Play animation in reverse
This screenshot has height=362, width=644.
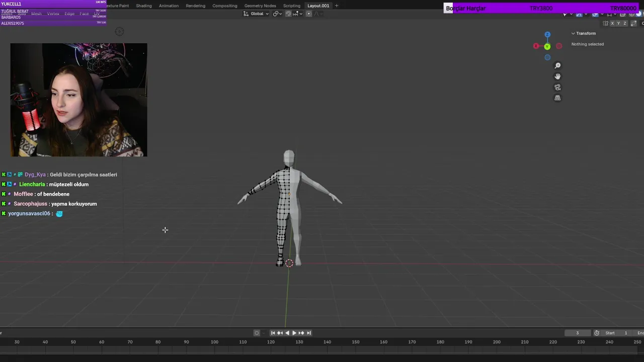(287, 333)
